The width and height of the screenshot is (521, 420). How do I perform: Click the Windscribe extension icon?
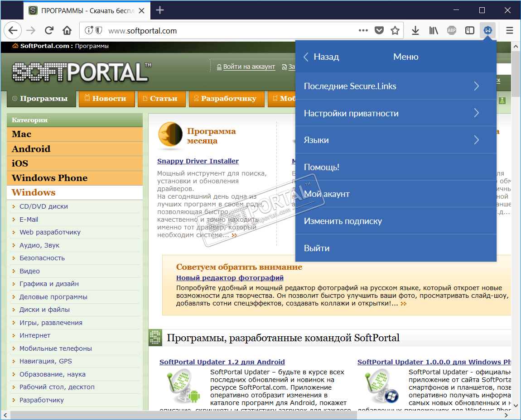point(488,30)
